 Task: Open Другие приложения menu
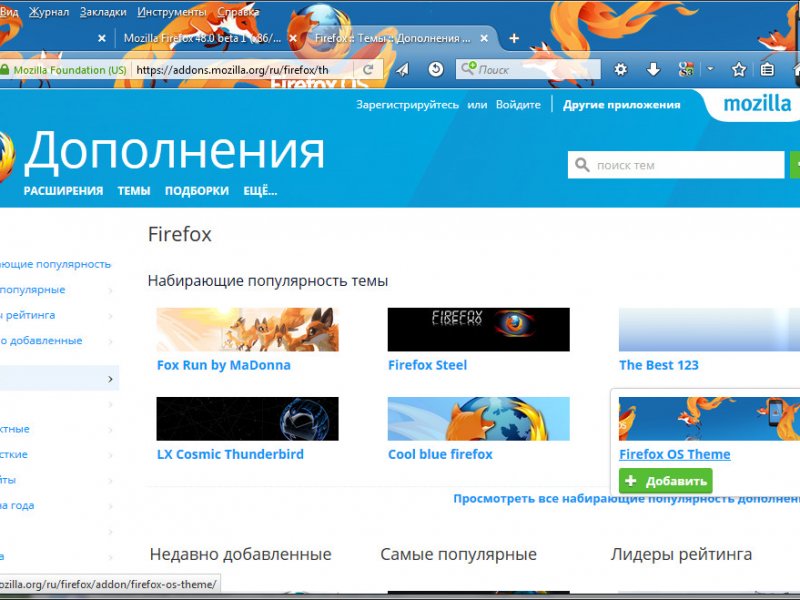coord(621,105)
